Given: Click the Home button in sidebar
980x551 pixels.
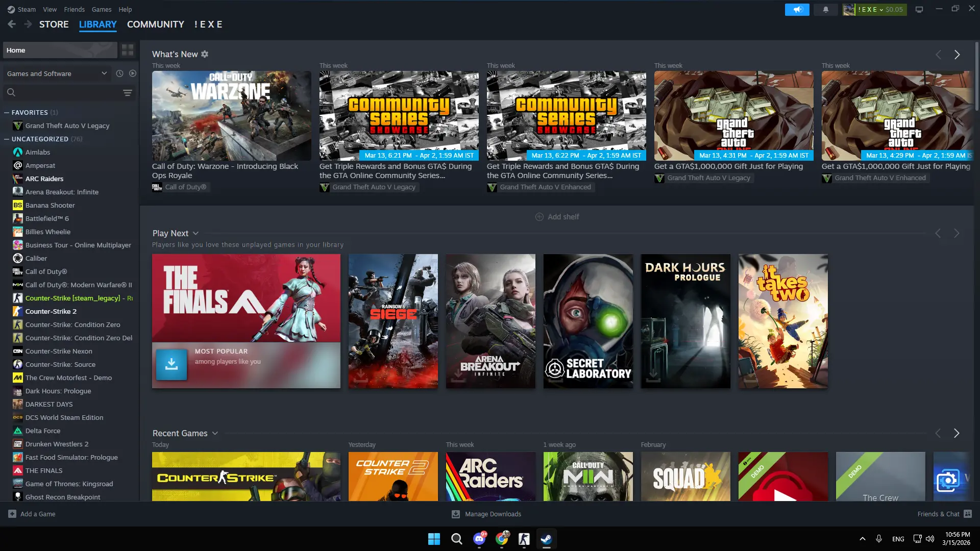Looking at the screenshot, I should click(60, 50).
